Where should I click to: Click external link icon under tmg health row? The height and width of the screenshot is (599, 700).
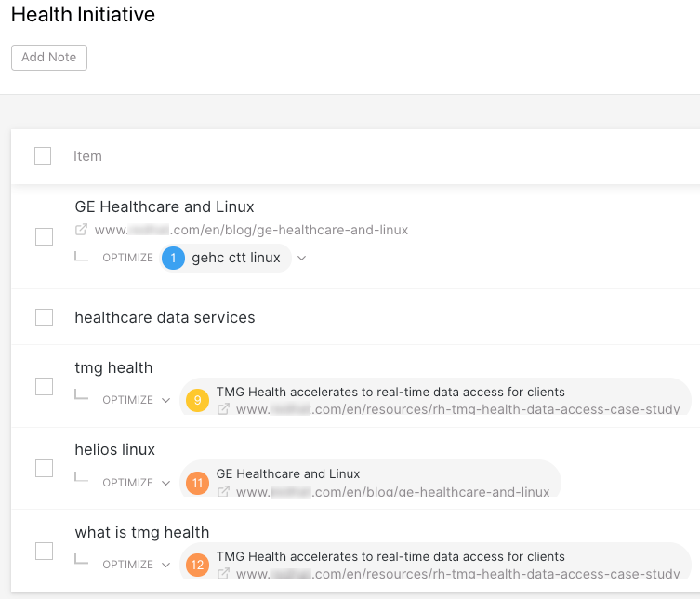click(x=223, y=408)
